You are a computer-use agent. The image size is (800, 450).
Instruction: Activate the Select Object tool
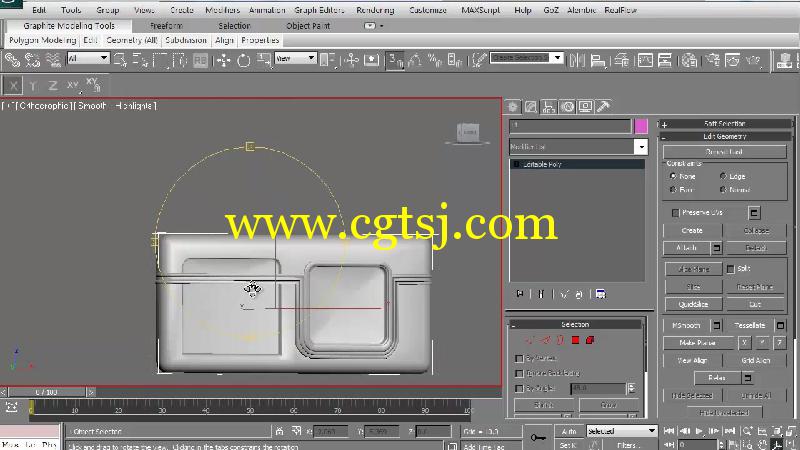click(120, 61)
